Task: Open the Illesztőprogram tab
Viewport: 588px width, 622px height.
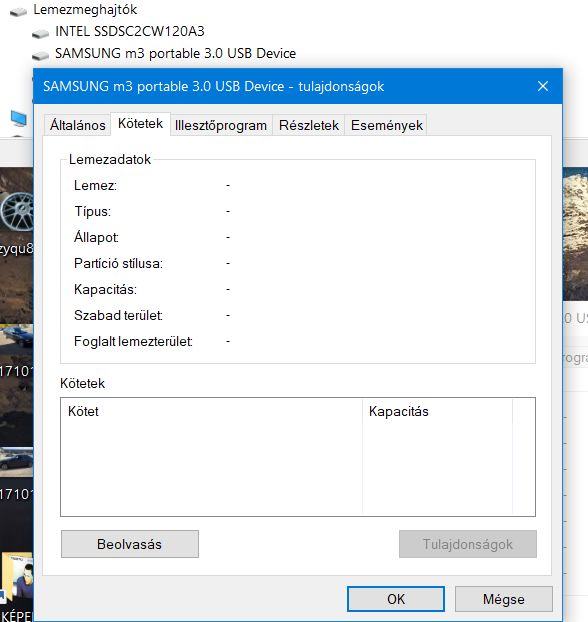Action: pyautogui.click(x=221, y=125)
